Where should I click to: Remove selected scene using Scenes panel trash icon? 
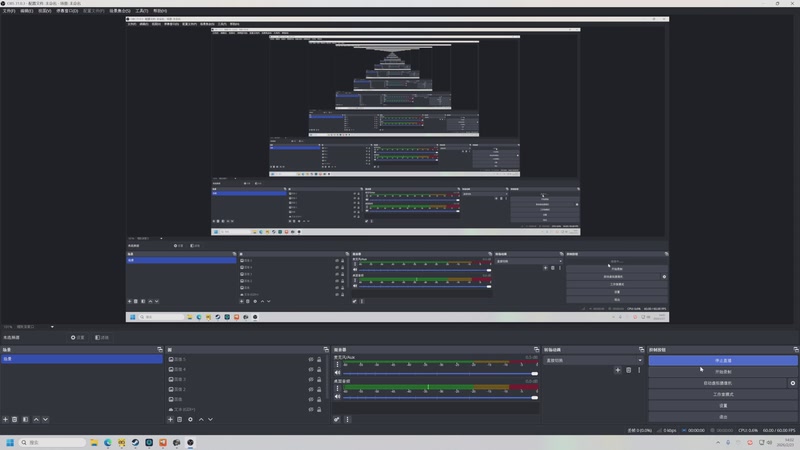click(x=15, y=419)
